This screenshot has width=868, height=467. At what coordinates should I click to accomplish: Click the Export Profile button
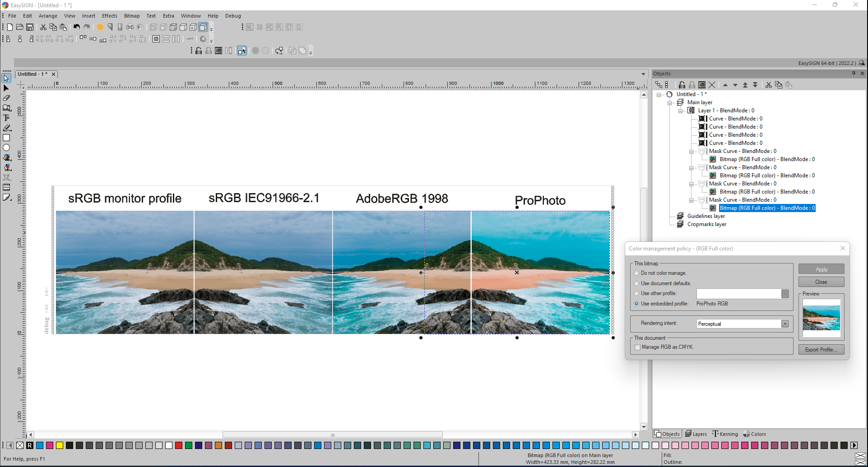(821, 350)
